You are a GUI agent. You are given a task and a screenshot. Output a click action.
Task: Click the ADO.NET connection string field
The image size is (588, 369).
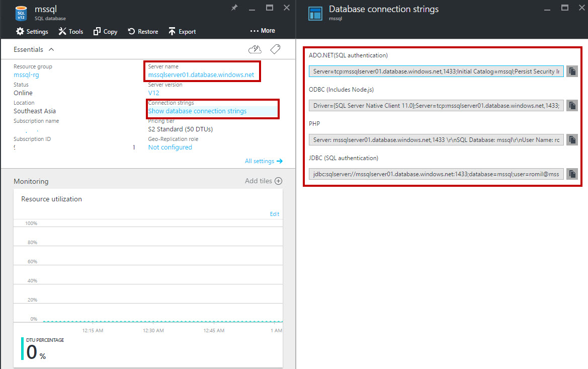coord(436,71)
